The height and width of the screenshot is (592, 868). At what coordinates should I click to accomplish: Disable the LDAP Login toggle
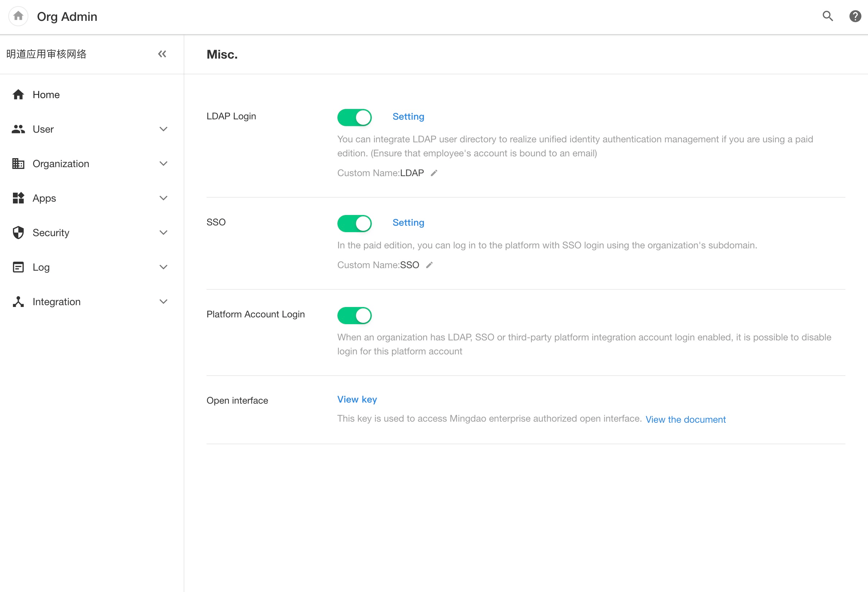tap(354, 117)
